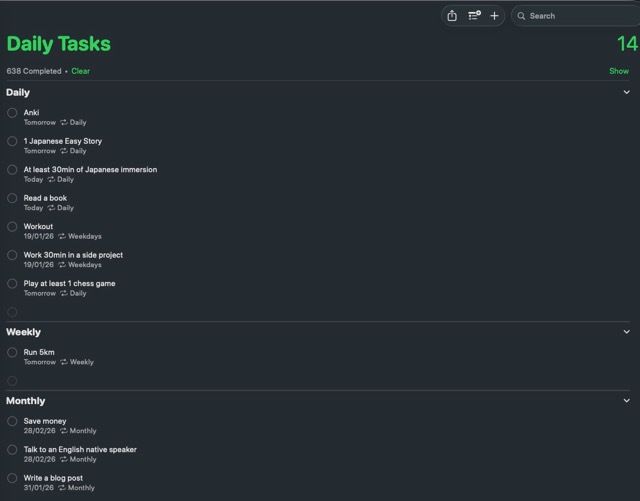Complete the Run 5km reminder

(12, 352)
